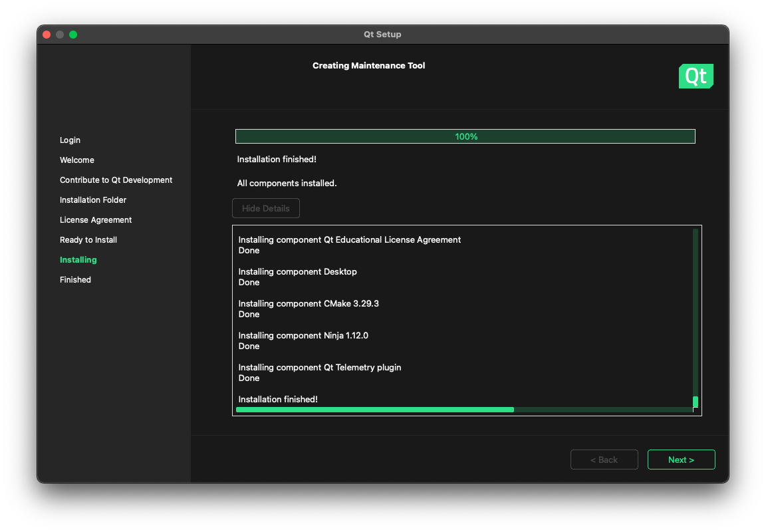This screenshot has height=532, width=766.
Task: Click the Next button
Action: (x=681, y=460)
